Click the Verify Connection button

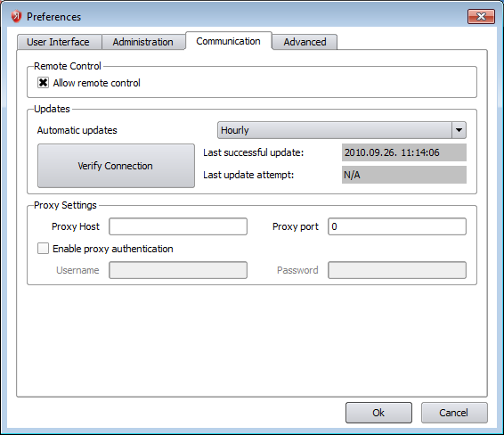[x=116, y=166]
